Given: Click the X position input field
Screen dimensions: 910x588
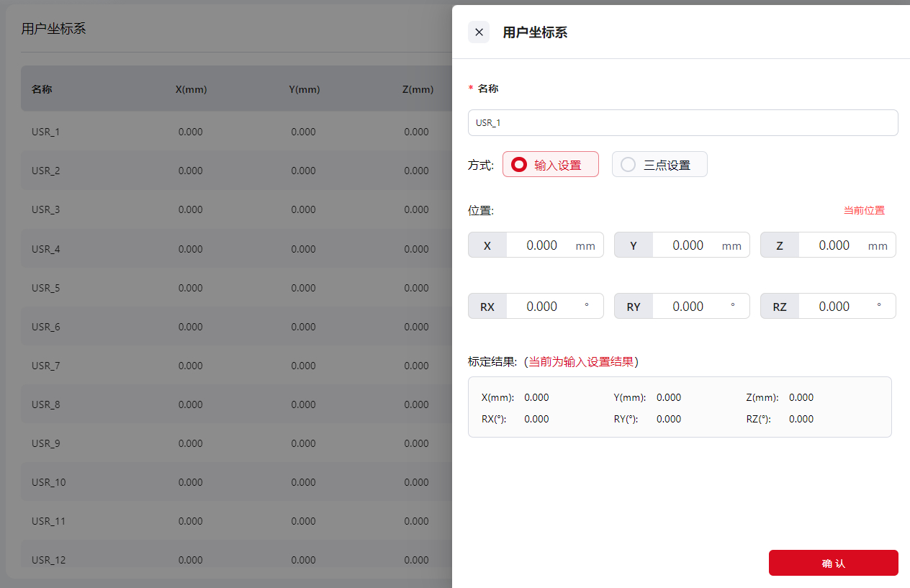Looking at the screenshot, I should [x=541, y=245].
